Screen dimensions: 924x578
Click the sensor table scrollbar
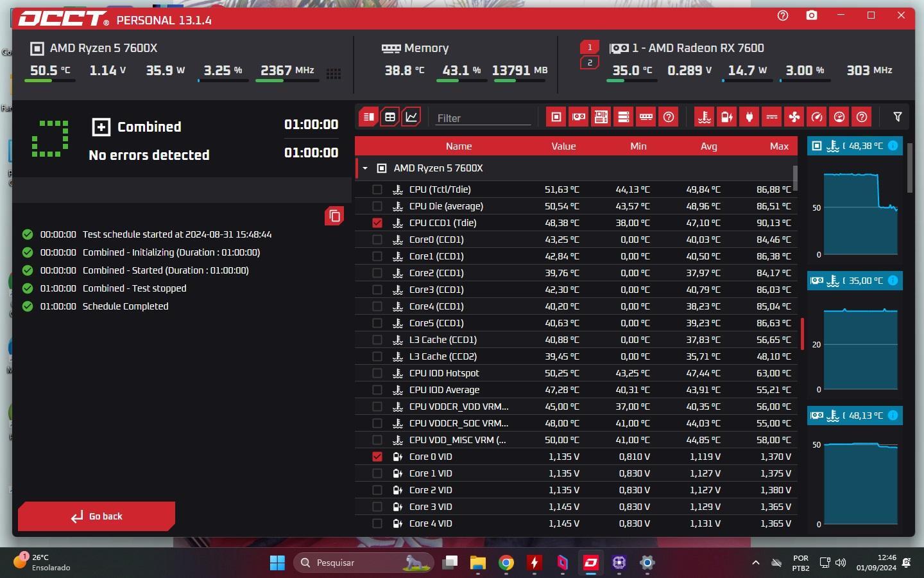(796, 178)
